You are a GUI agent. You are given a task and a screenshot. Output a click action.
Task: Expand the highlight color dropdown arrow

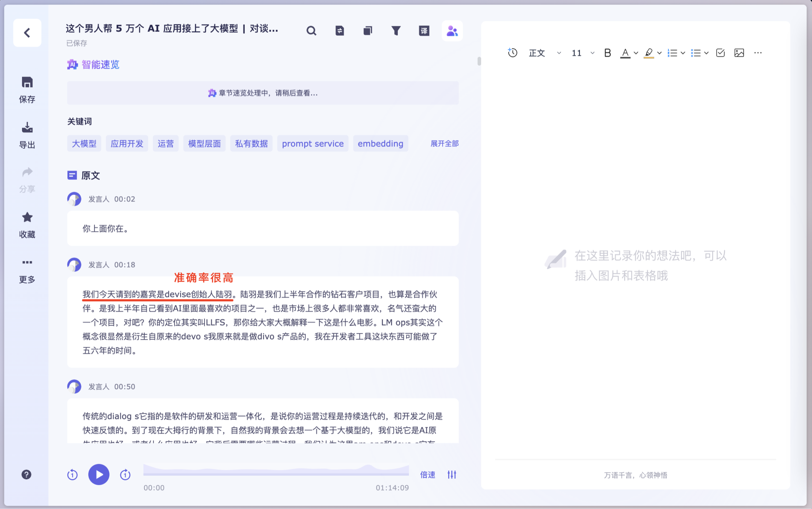pyautogui.click(x=659, y=53)
